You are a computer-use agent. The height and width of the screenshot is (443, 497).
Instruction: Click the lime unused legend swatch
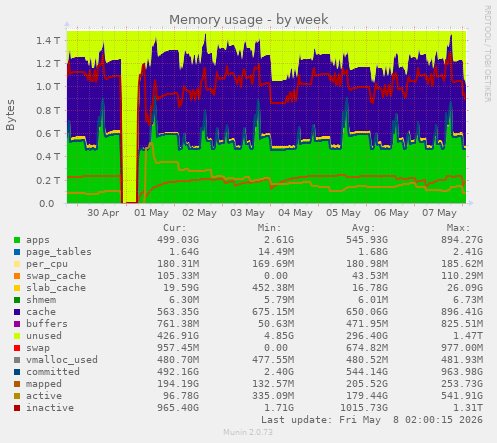tap(17, 336)
